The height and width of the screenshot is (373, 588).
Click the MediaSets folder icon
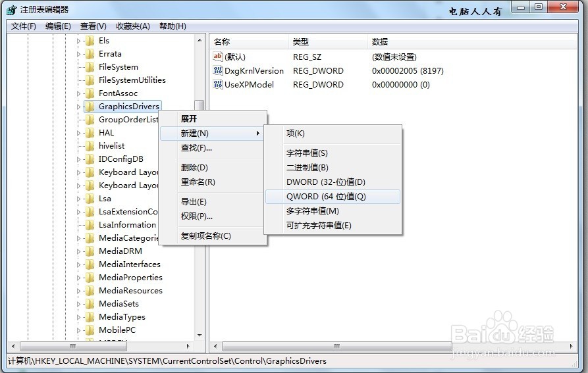(90, 304)
